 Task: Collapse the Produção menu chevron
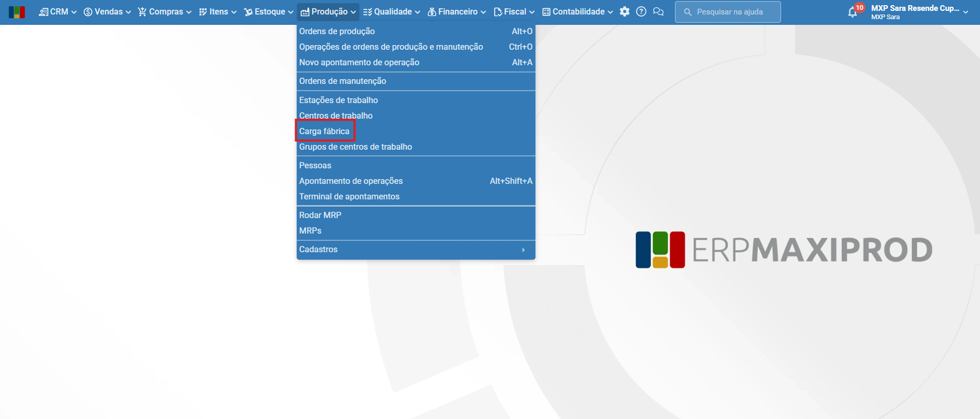(353, 12)
